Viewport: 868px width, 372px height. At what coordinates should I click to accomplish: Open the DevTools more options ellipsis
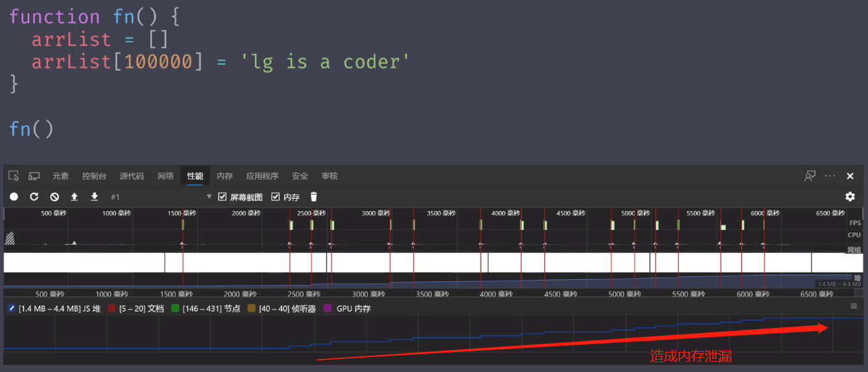tap(830, 176)
